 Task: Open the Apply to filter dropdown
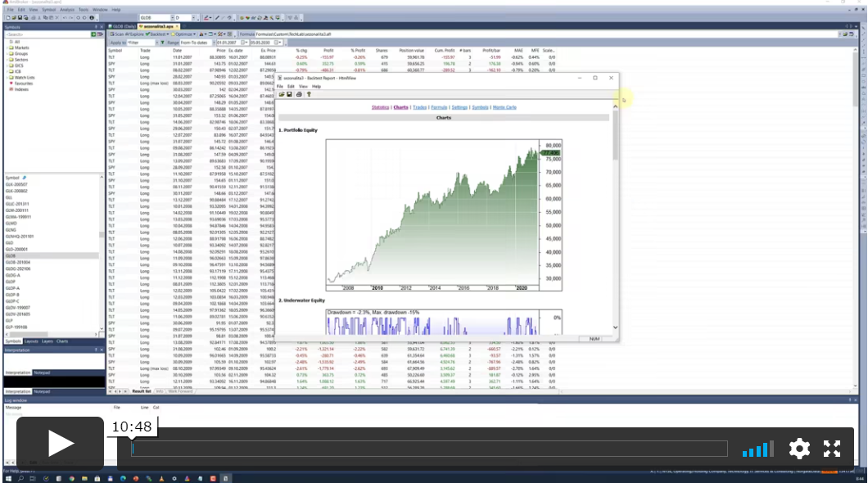(x=157, y=43)
